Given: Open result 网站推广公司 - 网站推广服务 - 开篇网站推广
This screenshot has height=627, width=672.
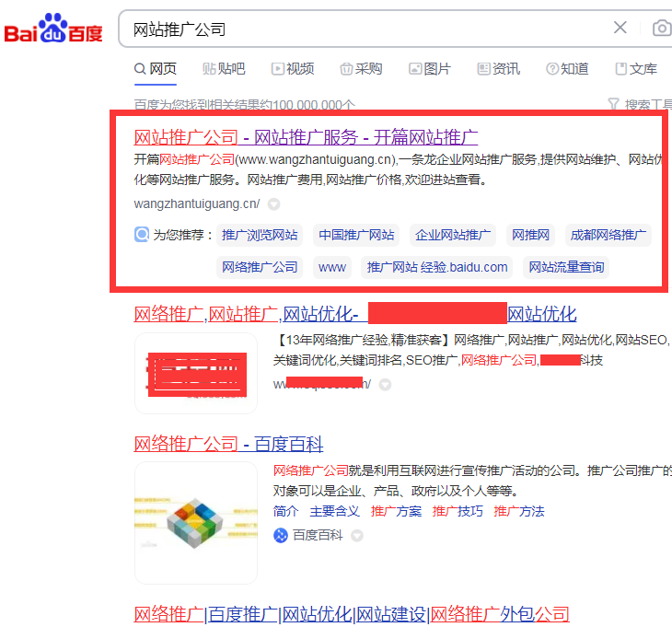Looking at the screenshot, I should pos(306,137).
